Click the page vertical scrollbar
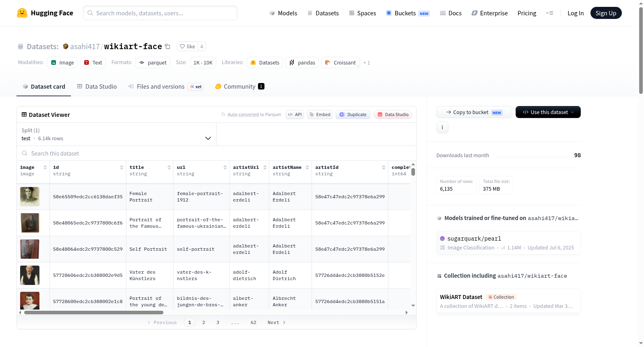 641,50
